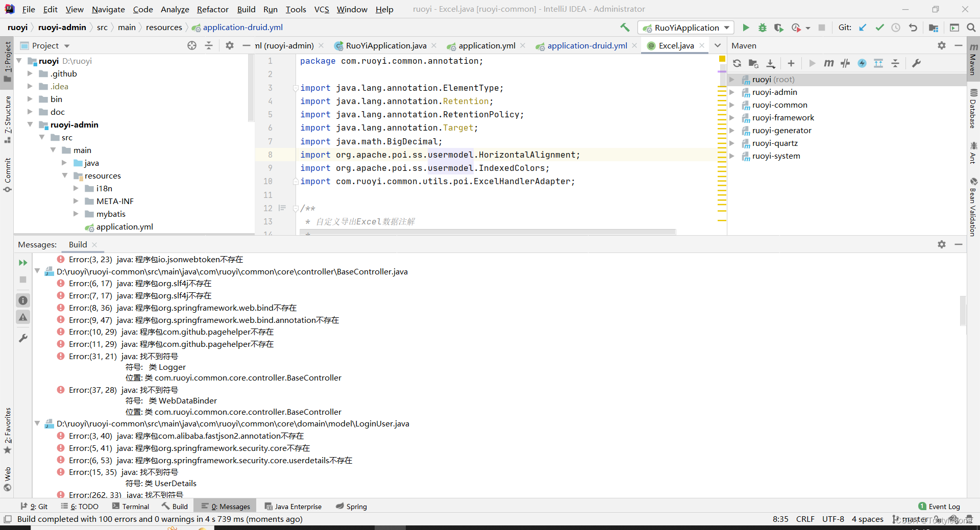Open Java Enterprise tool window

[x=293, y=507]
